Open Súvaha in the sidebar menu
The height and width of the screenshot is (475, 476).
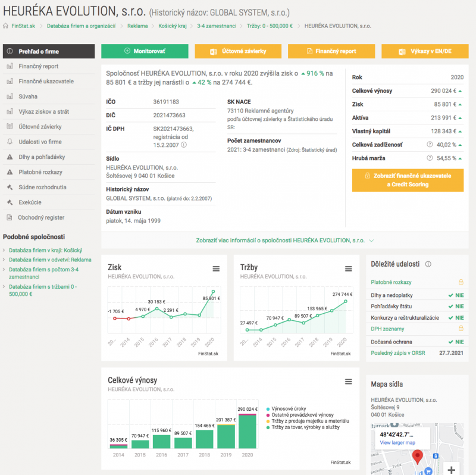[x=49, y=96]
